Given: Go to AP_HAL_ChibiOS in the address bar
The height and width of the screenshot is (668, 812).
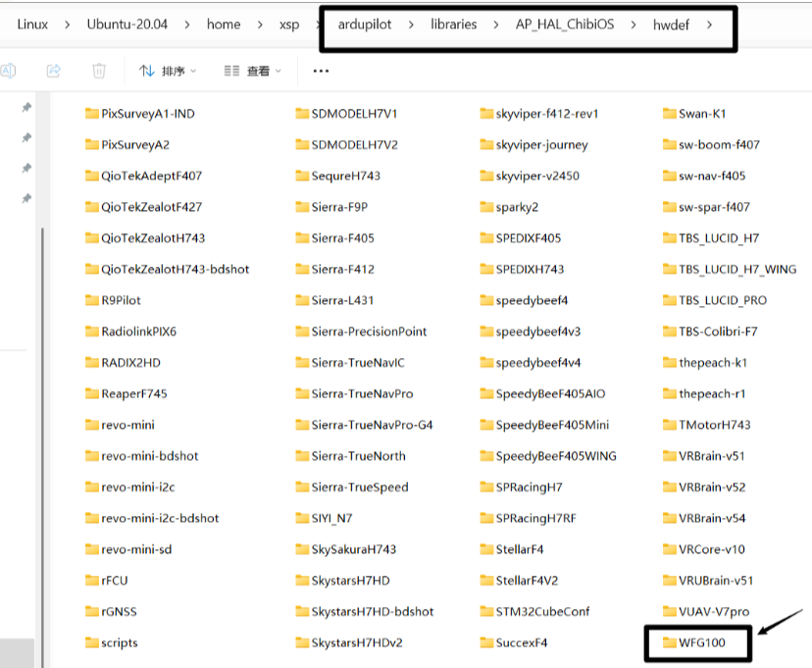Looking at the screenshot, I should tap(564, 25).
